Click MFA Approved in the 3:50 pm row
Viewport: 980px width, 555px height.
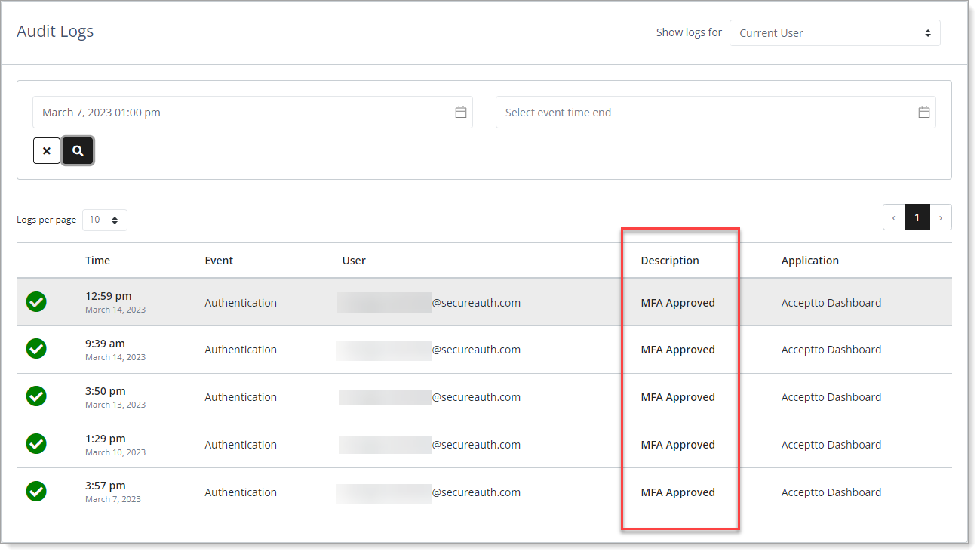(x=677, y=397)
